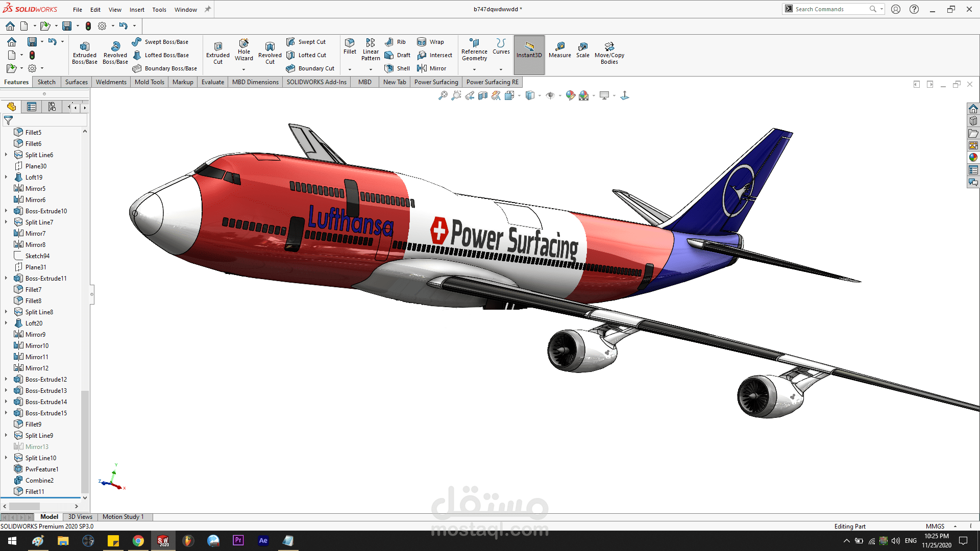Open the Measure tool
The width and height of the screenshot is (980, 551).
[559, 46]
